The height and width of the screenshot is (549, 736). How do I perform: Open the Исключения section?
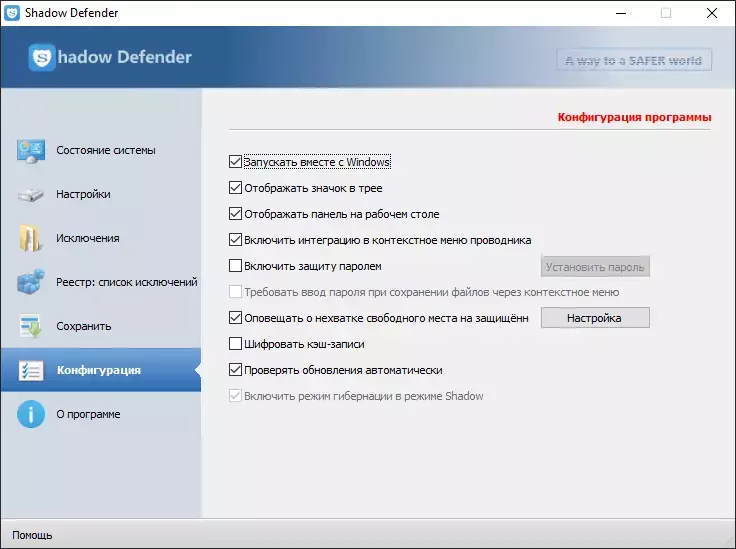(100, 238)
